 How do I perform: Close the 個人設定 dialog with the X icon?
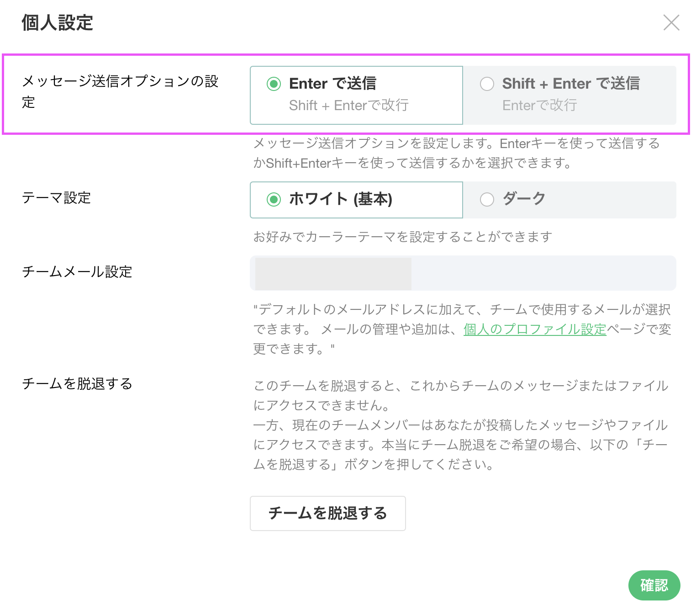click(671, 22)
